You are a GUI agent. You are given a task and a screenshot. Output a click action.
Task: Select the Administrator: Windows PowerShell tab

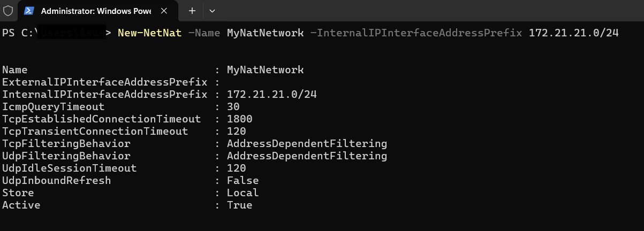tap(95, 11)
